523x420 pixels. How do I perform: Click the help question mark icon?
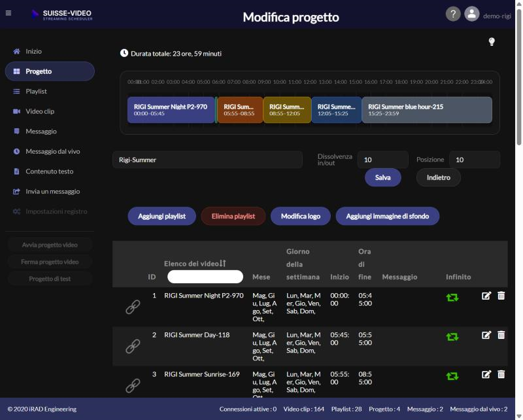pos(453,14)
